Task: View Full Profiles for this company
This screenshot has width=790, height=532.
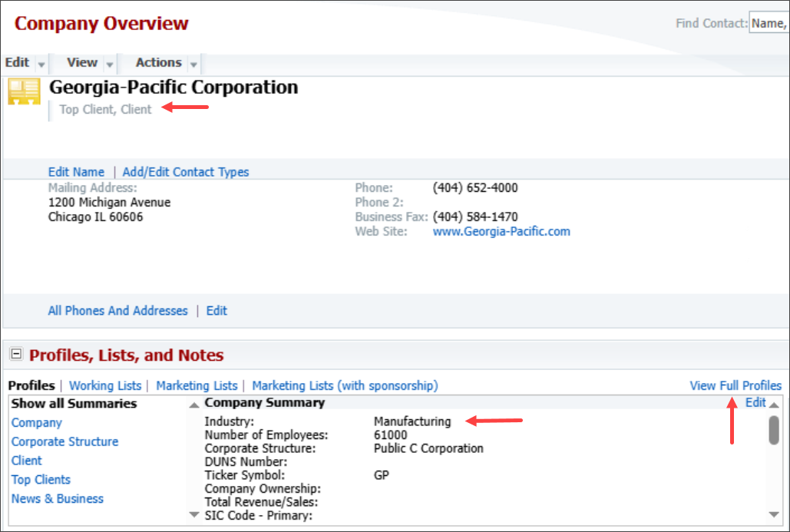Action: pos(735,385)
